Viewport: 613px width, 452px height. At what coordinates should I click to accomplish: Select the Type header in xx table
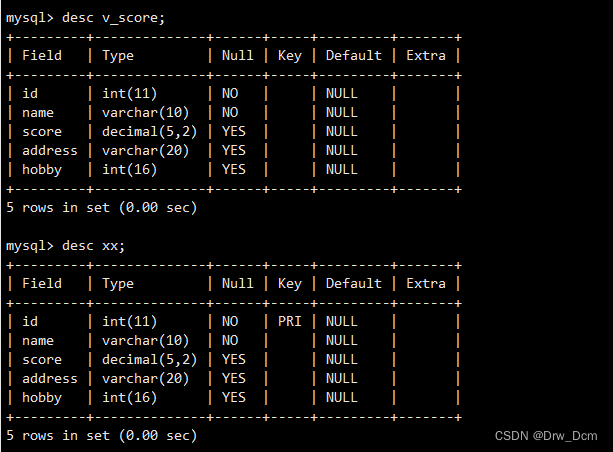(x=118, y=284)
